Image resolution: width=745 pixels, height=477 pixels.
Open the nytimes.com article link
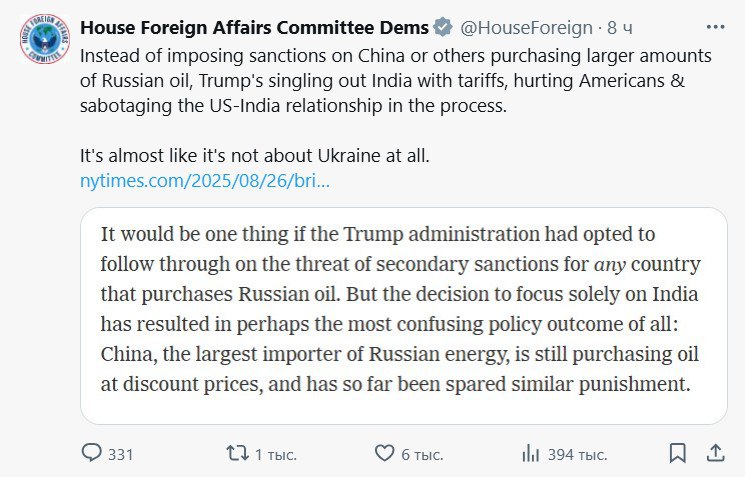coord(204,181)
